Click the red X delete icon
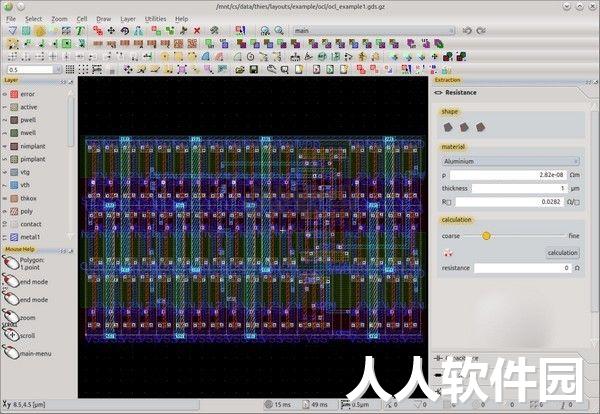Viewport: 600px width, 414px height. 197,31
